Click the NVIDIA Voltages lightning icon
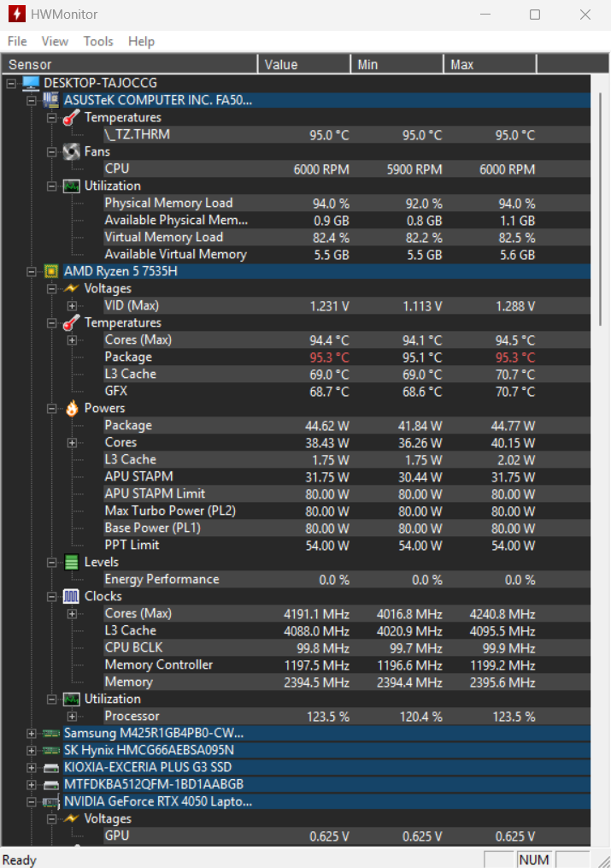The height and width of the screenshot is (868, 611). [71, 818]
